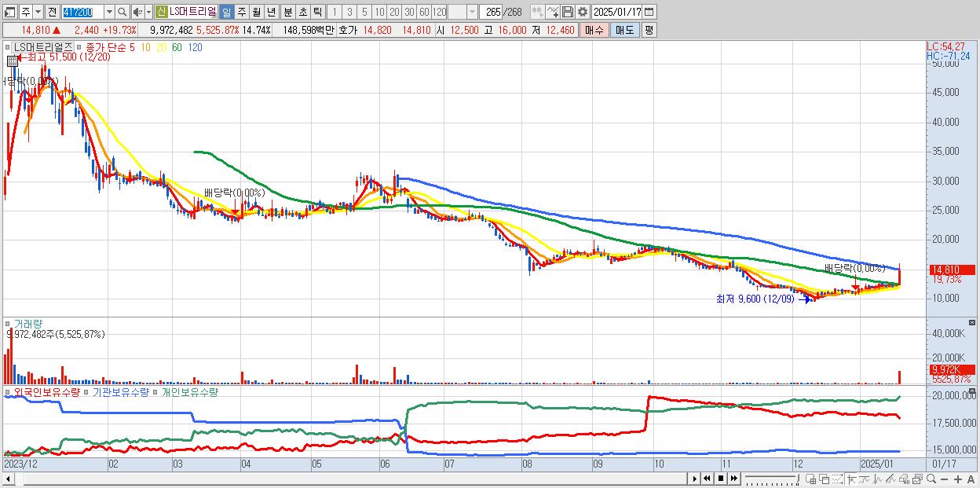
Task: Click the 기관보유수량 legend label
Action: coord(120,391)
